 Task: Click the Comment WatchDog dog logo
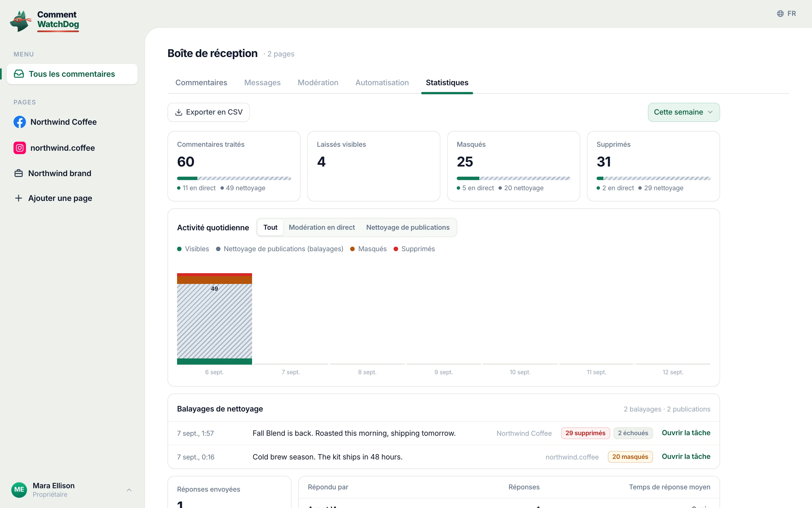[21, 21]
